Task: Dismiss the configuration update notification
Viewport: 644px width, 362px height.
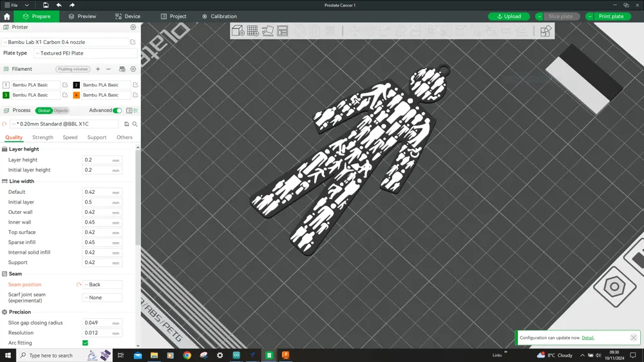Action: 633,338
